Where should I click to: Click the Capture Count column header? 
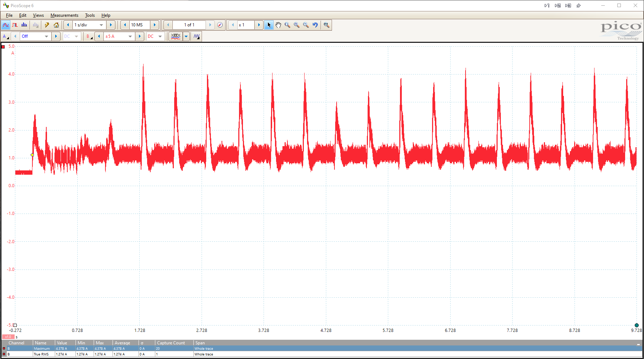(174, 343)
